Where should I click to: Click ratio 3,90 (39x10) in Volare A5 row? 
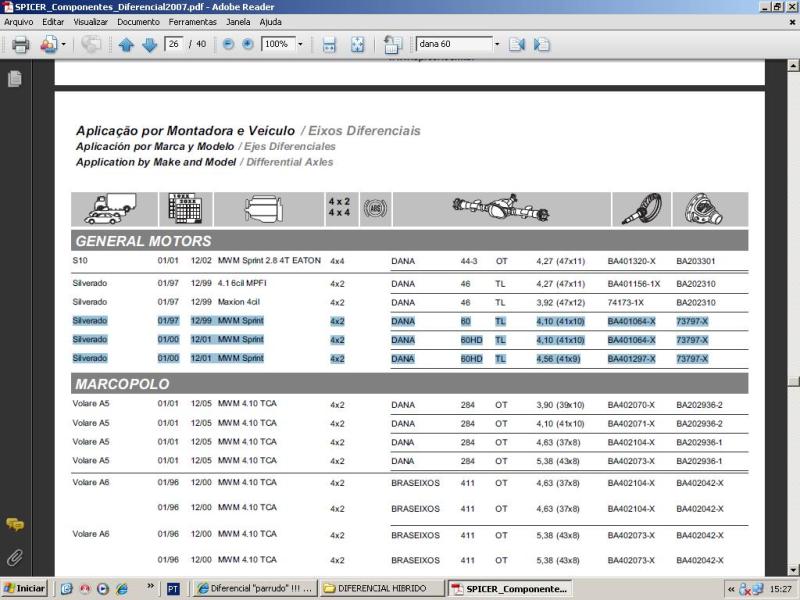(560, 405)
